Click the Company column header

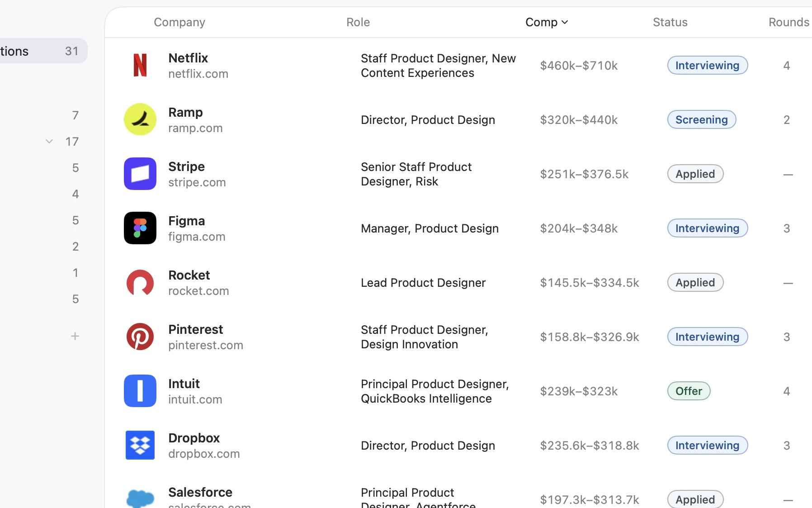(x=179, y=22)
